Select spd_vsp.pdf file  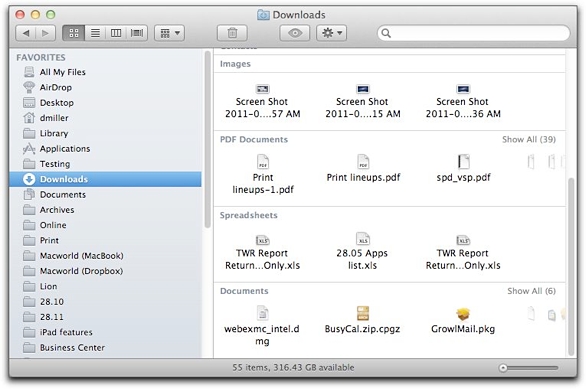[x=463, y=168]
